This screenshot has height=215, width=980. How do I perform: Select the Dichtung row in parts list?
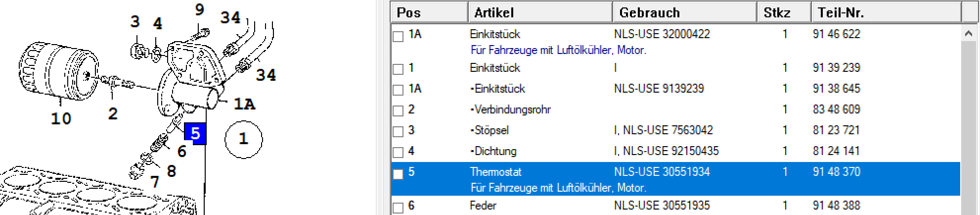[675, 151]
